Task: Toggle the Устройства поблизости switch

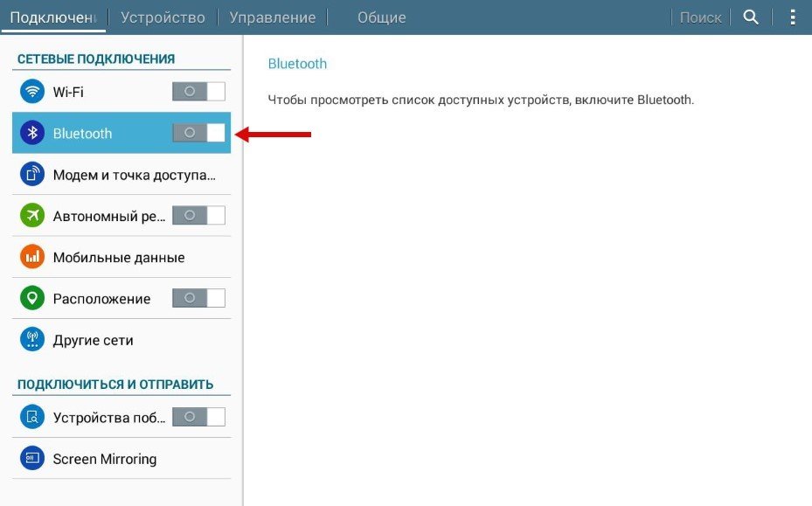Action: tap(199, 417)
